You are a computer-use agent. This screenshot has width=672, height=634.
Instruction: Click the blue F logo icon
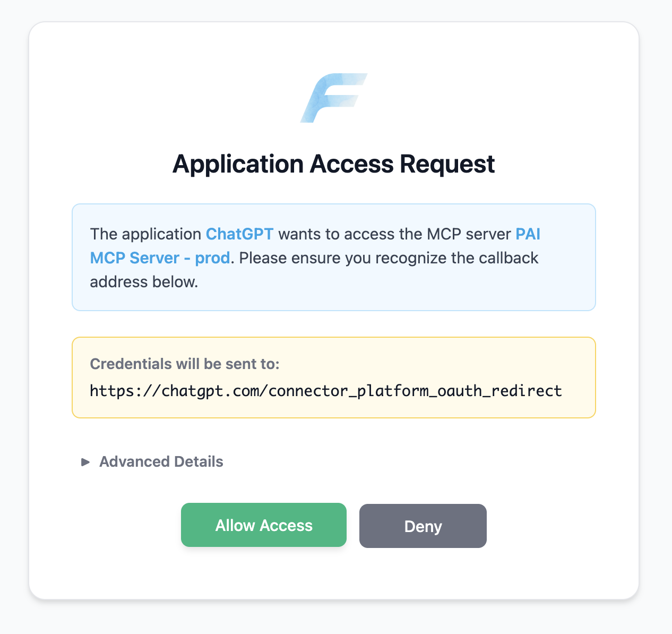pyautogui.click(x=333, y=98)
